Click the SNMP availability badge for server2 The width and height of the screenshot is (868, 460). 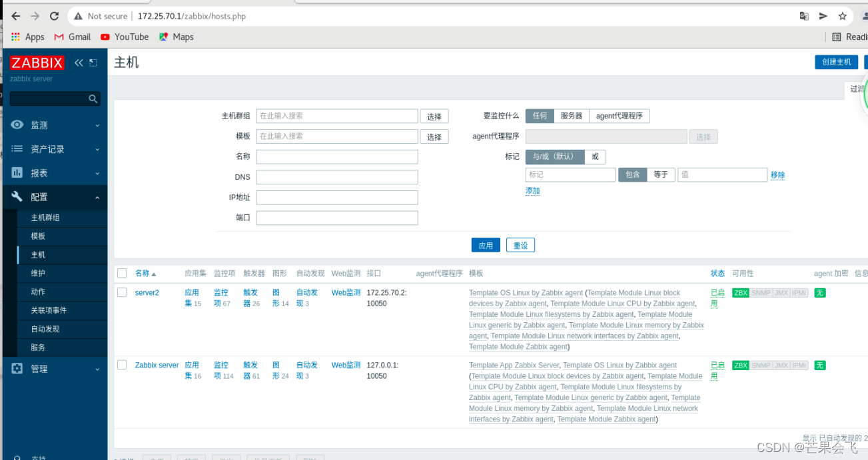click(761, 293)
